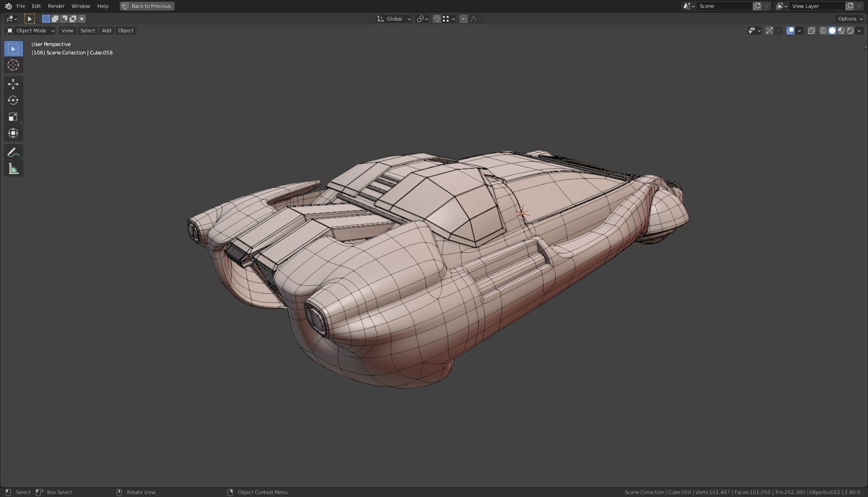This screenshot has height=497, width=868.
Task: Click the 'Rotate View' status bar hint
Action: click(141, 492)
